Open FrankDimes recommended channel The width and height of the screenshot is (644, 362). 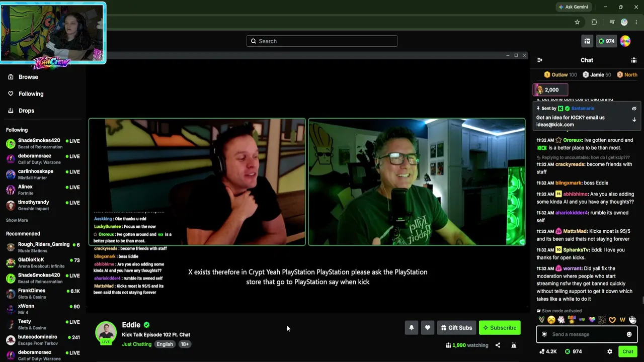point(43,294)
